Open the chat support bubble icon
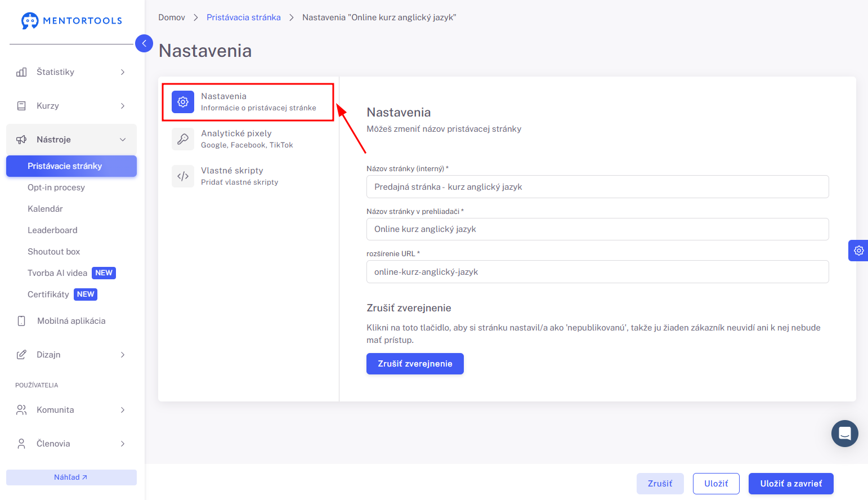 coord(844,434)
